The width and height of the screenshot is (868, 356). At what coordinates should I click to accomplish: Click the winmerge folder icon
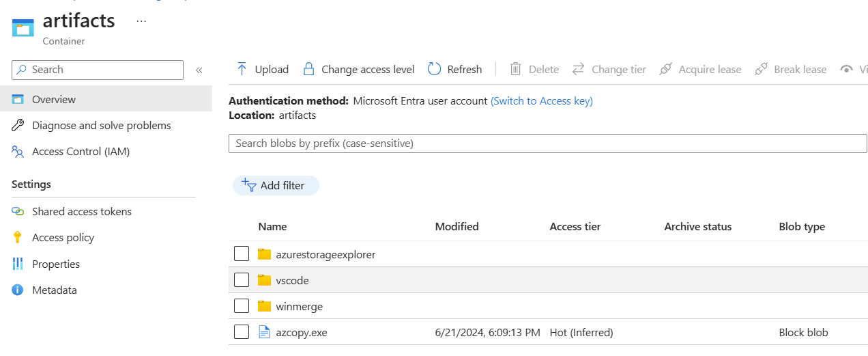pos(265,306)
